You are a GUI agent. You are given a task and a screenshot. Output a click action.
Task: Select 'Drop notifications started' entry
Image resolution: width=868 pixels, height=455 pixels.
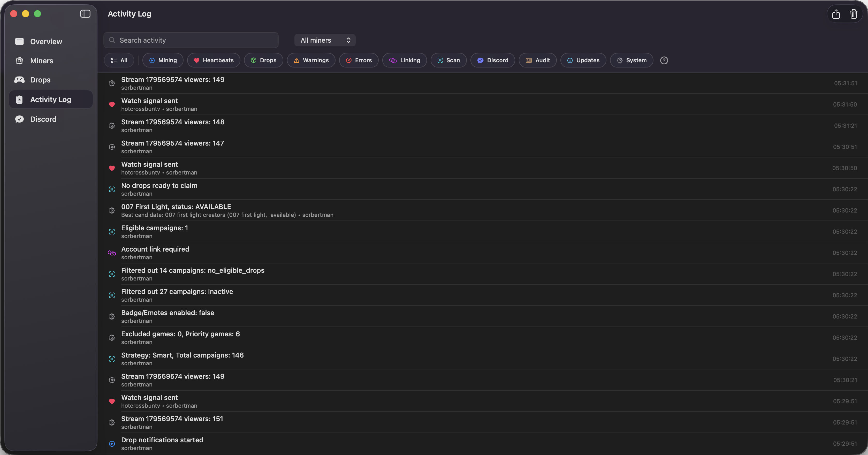pos(483,444)
